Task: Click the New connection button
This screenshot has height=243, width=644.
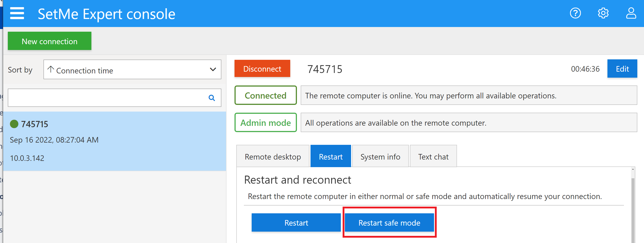Action: (x=49, y=41)
